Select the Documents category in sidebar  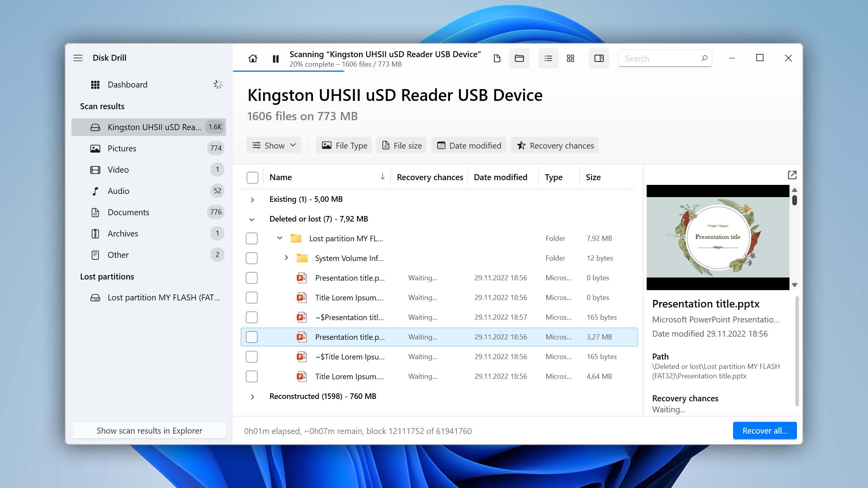point(127,212)
